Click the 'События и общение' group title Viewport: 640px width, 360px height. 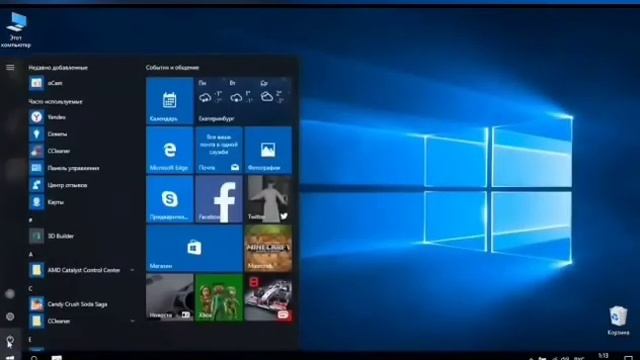172,68
